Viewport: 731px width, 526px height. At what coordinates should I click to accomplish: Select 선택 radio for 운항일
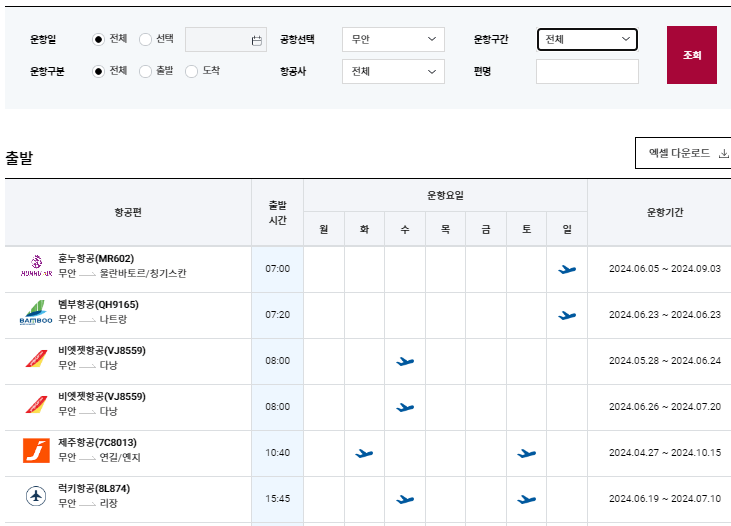pyautogui.click(x=145, y=39)
